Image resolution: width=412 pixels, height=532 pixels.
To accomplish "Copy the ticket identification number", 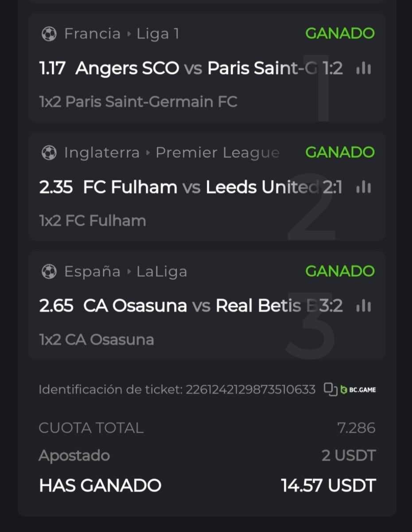I will point(330,389).
